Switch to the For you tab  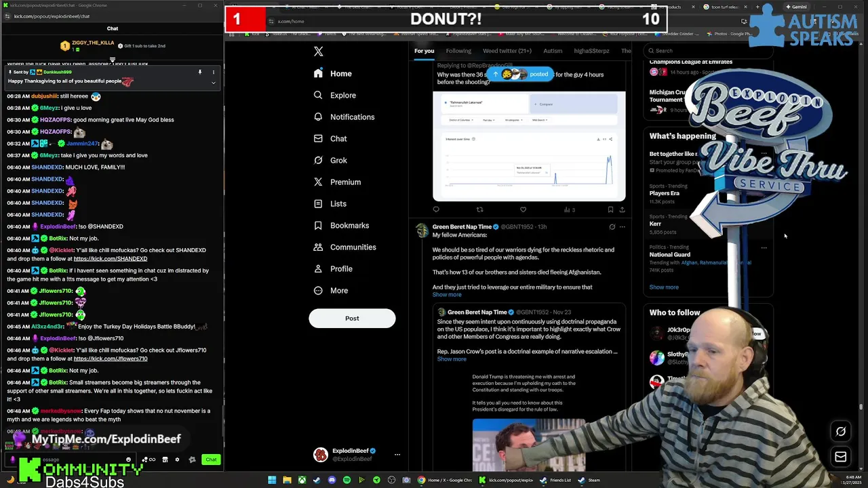(424, 51)
